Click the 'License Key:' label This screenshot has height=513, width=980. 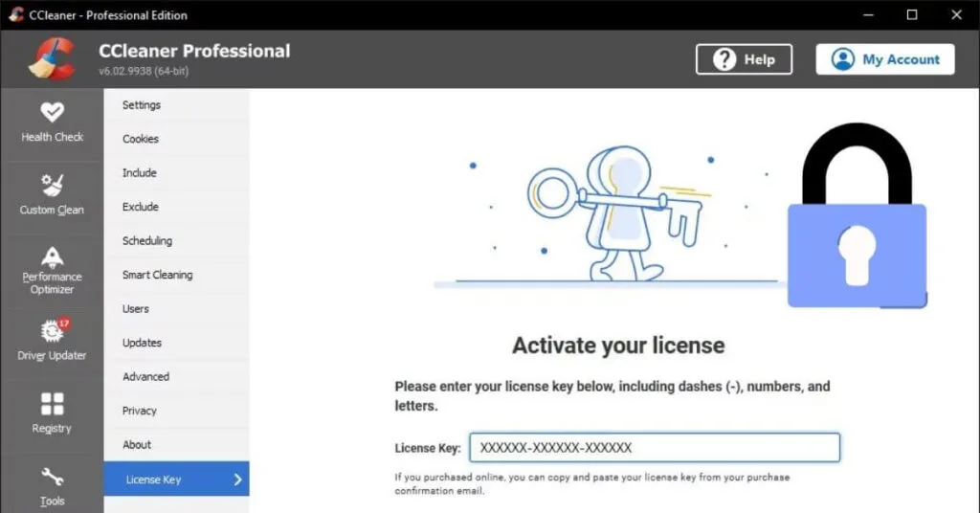click(428, 448)
